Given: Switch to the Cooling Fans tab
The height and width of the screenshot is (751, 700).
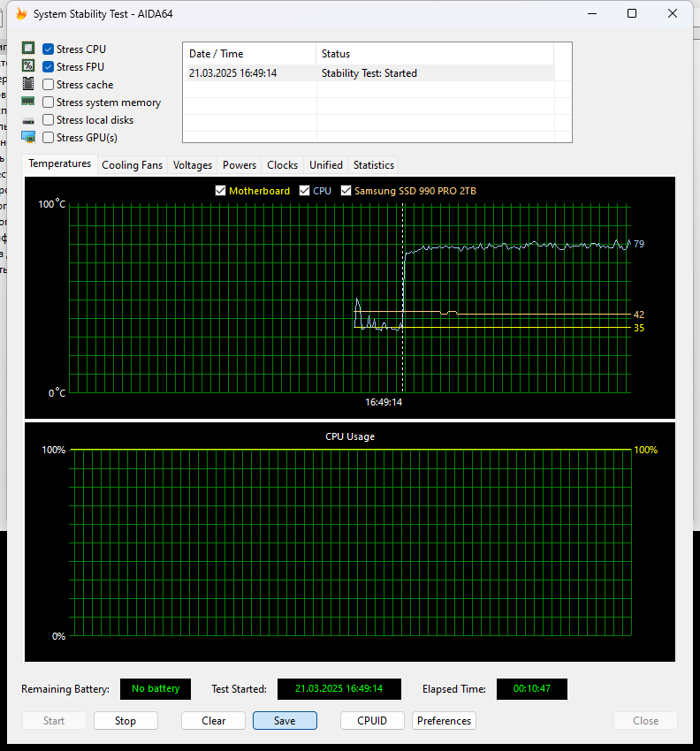Looking at the screenshot, I should pos(133,165).
